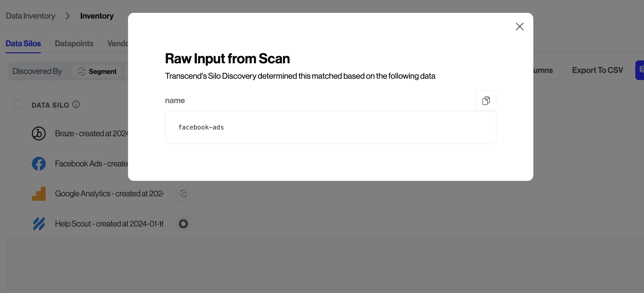Image resolution: width=644 pixels, height=293 pixels.
Task: Switch to the Vendors tab
Action: [x=118, y=43]
